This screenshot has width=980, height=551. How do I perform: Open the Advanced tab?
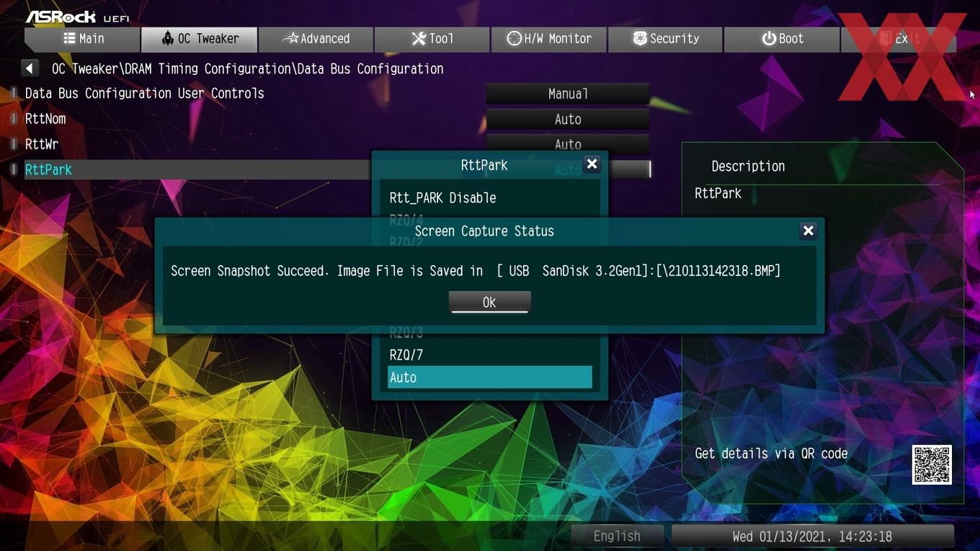tap(316, 39)
